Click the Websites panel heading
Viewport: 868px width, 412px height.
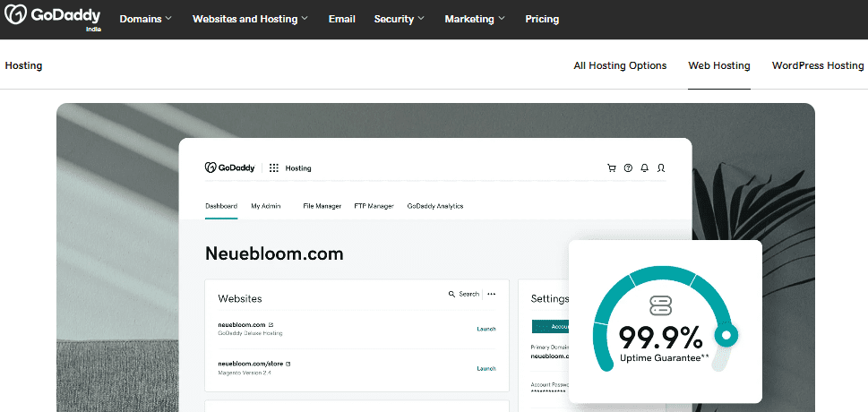[x=240, y=298]
